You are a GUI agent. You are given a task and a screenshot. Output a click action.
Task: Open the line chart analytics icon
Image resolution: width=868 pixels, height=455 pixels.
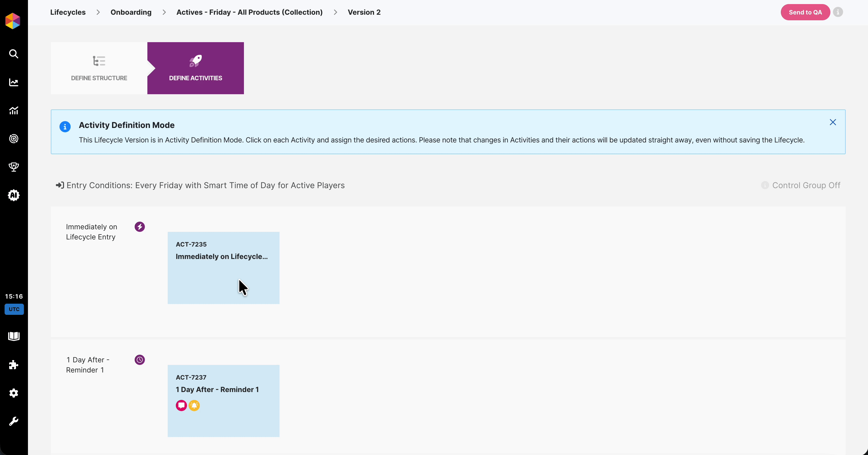coord(13,82)
